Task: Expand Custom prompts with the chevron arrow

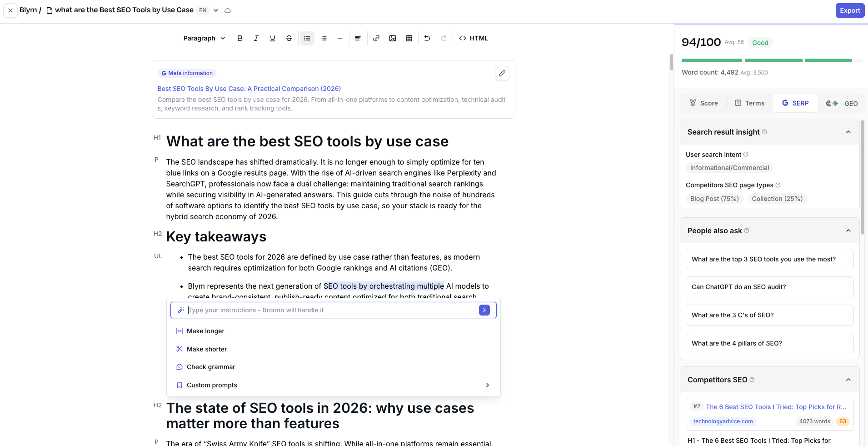Action: tap(488, 385)
